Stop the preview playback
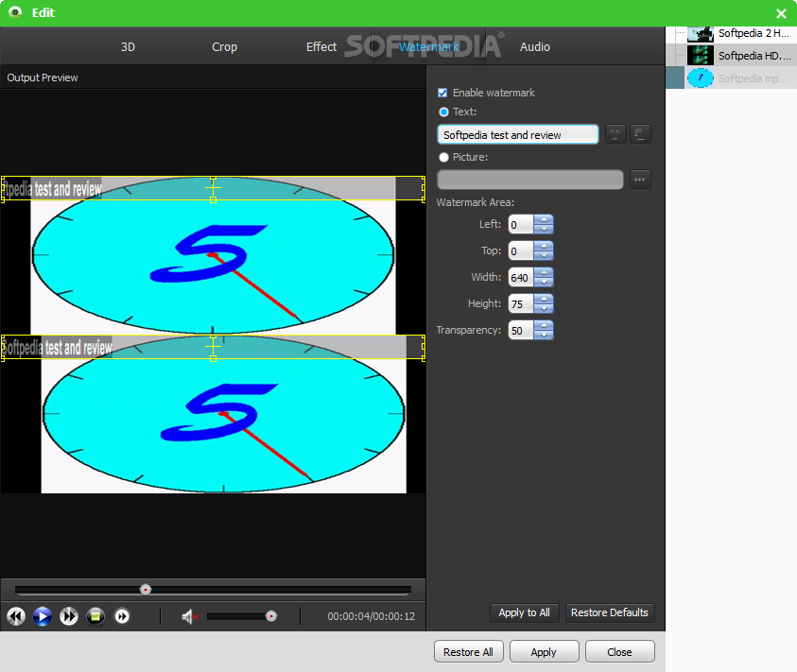 pos(95,616)
